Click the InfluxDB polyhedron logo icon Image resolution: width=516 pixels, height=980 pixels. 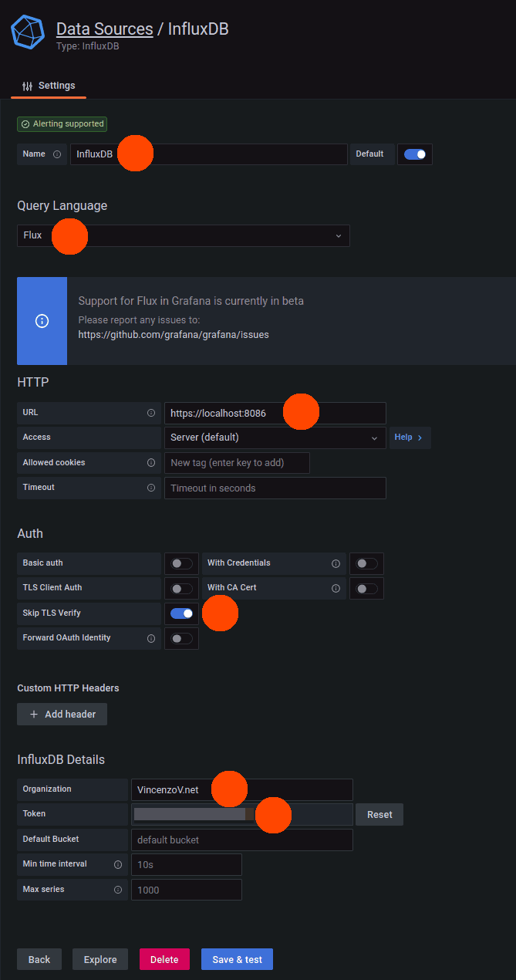[x=28, y=33]
